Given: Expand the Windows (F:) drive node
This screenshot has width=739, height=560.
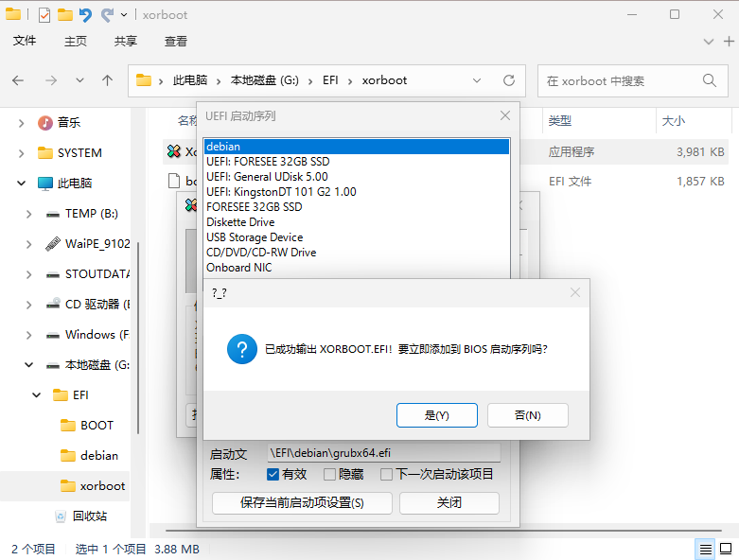Looking at the screenshot, I should click(28, 335).
